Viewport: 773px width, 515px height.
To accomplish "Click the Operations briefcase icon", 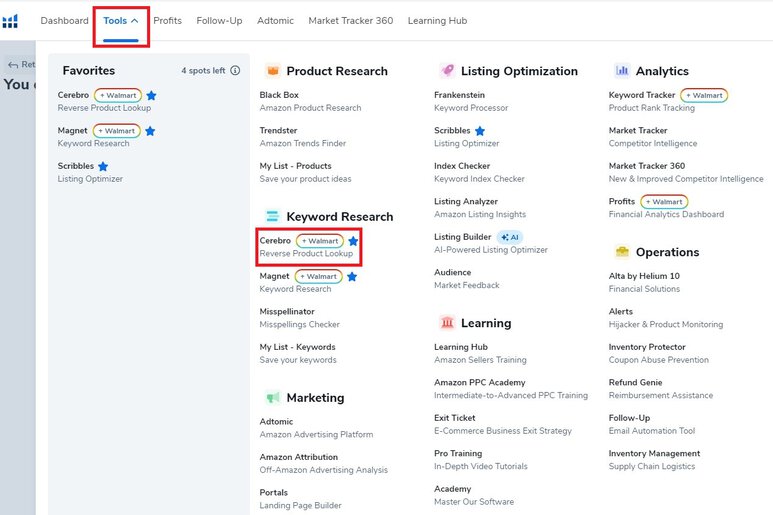I will point(622,252).
